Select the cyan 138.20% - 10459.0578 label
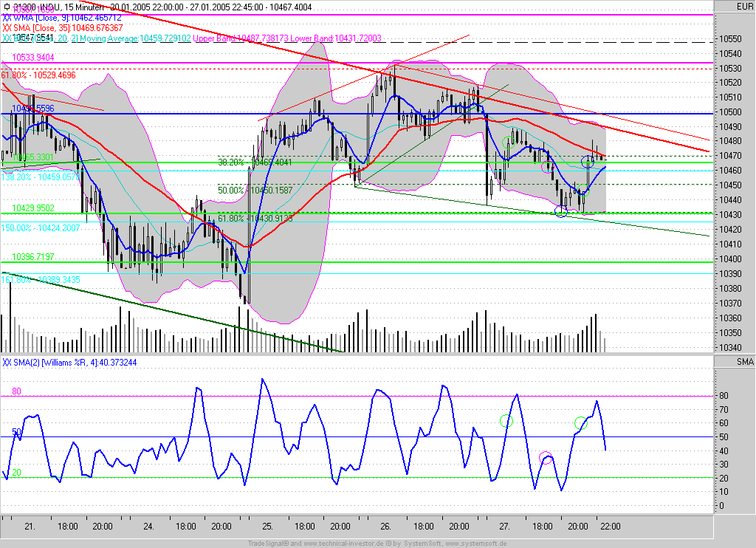756x548 pixels. [40, 177]
